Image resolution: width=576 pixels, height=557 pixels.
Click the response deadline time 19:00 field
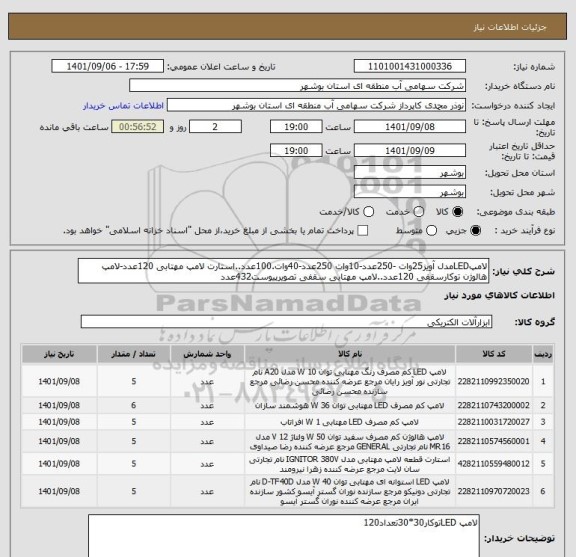(x=296, y=127)
